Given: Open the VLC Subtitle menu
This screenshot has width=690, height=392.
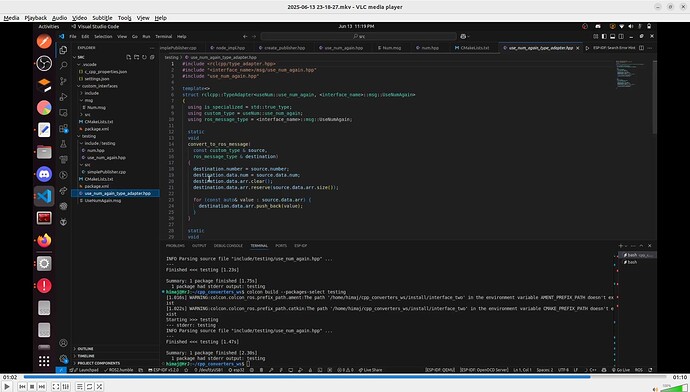Looking at the screenshot, I should click(x=102, y=18).
